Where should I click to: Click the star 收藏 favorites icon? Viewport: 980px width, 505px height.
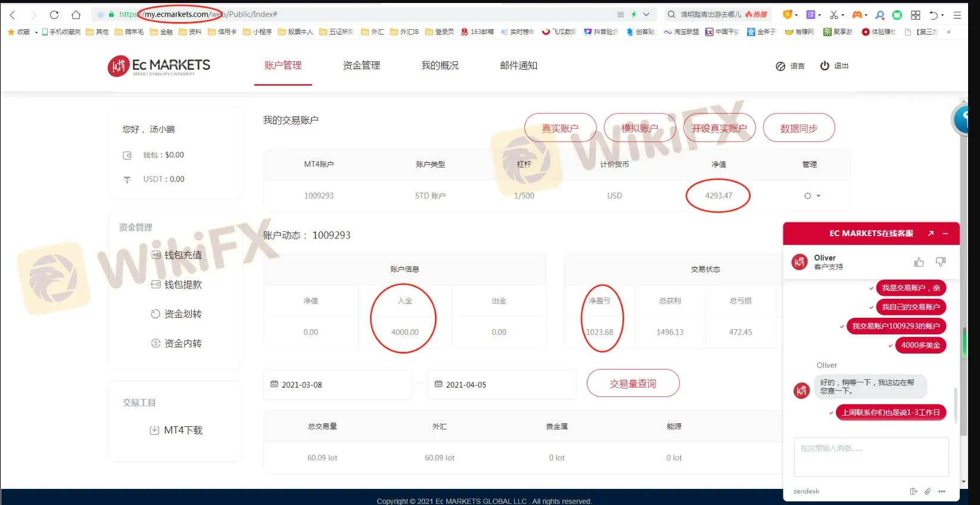point(11,32)
